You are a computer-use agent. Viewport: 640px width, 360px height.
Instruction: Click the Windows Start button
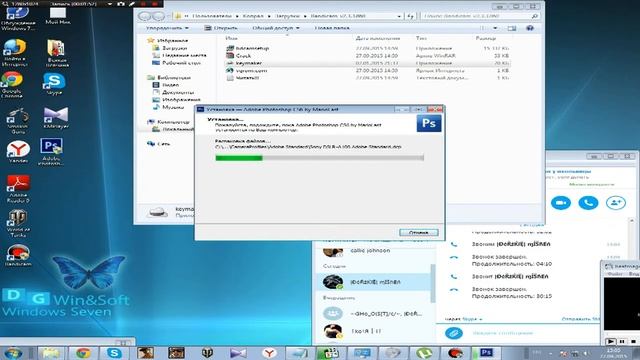[13, 353]
